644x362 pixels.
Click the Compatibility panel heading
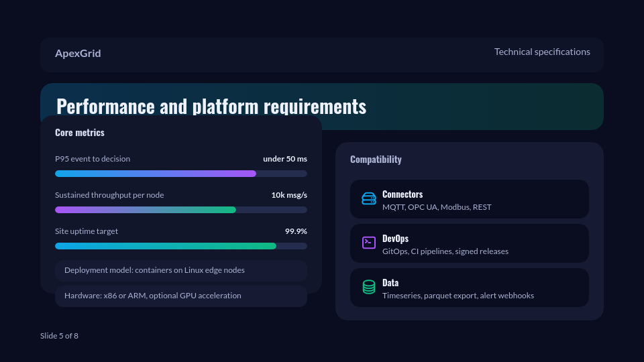point(376,160)
